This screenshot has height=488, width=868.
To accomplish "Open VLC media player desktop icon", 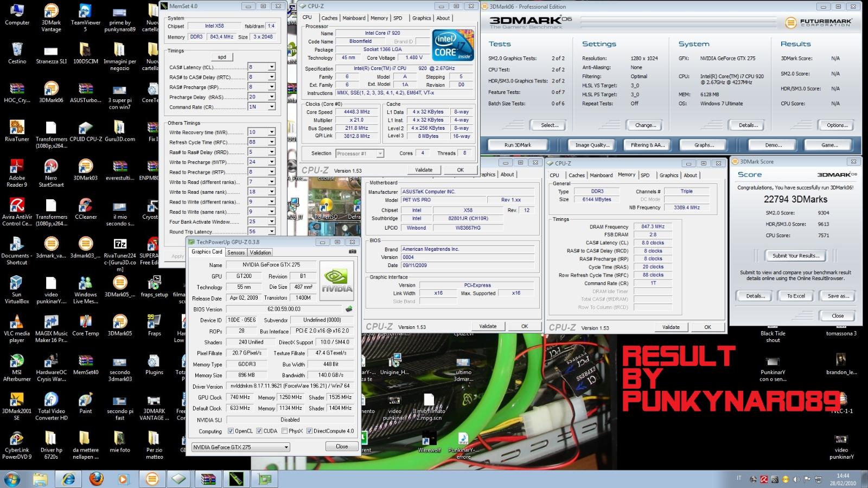I will [x=17, y=328].
